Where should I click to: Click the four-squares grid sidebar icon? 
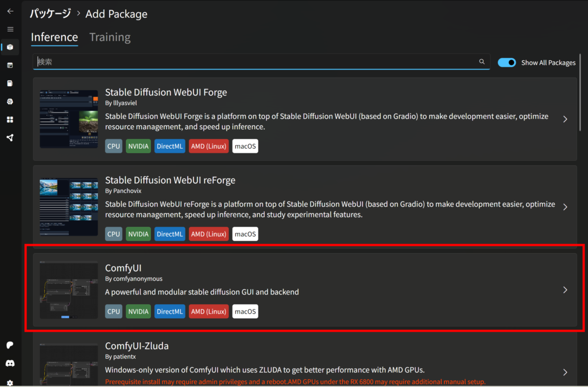pyautogui.click(x=10, y=119)
